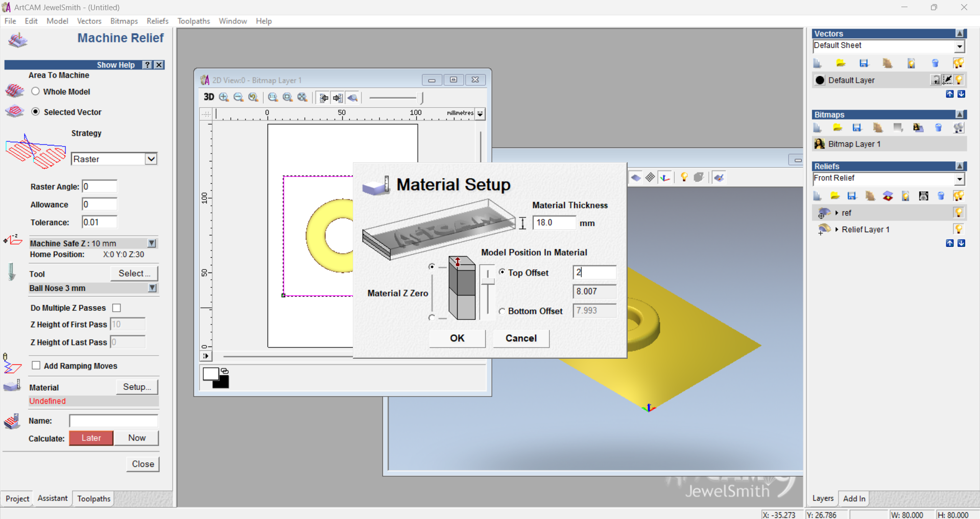Move the vector layer up

click(950, 94)
